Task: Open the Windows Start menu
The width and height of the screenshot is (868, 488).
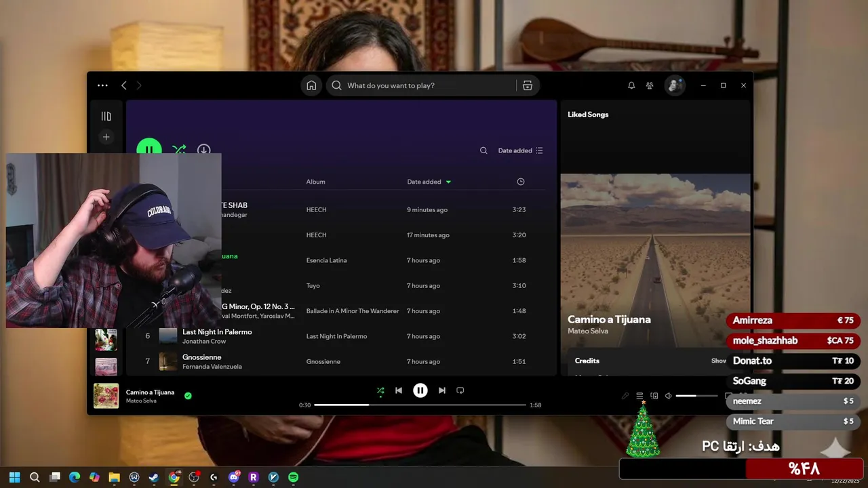Action: (15, 477)
